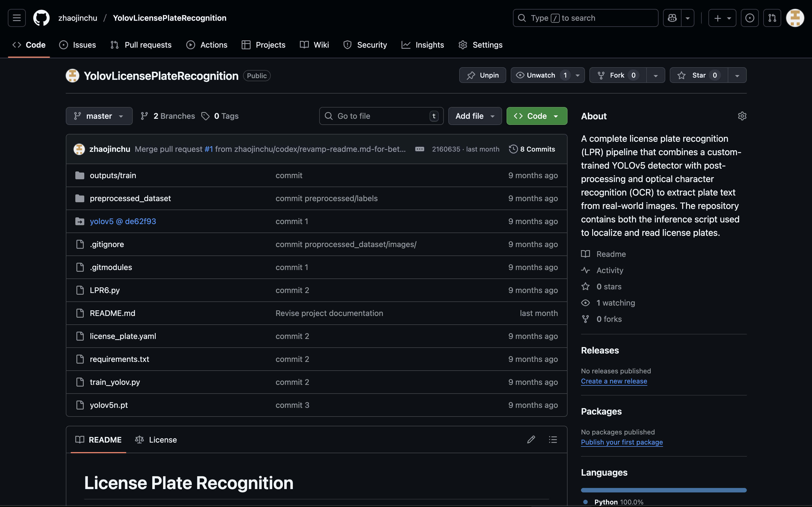Open the Security tab
The height and width of the screenshot is (507, 812).
tap(365, 45)
